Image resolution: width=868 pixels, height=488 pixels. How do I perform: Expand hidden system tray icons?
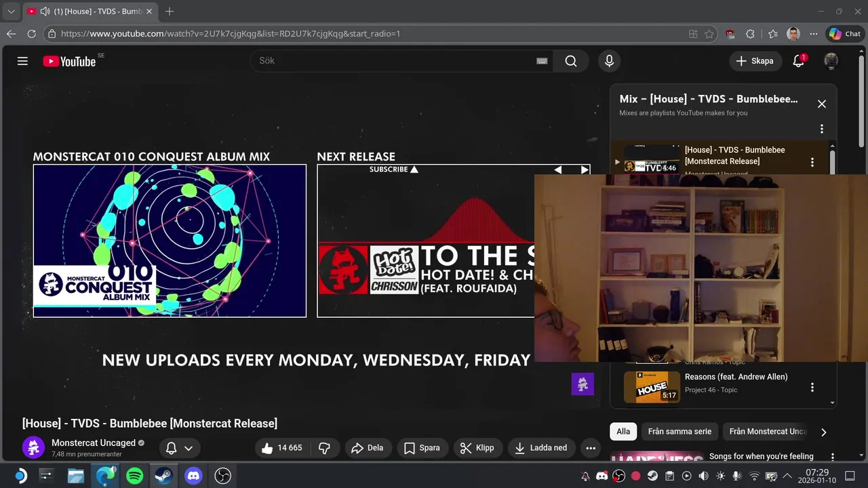point(787,476)
